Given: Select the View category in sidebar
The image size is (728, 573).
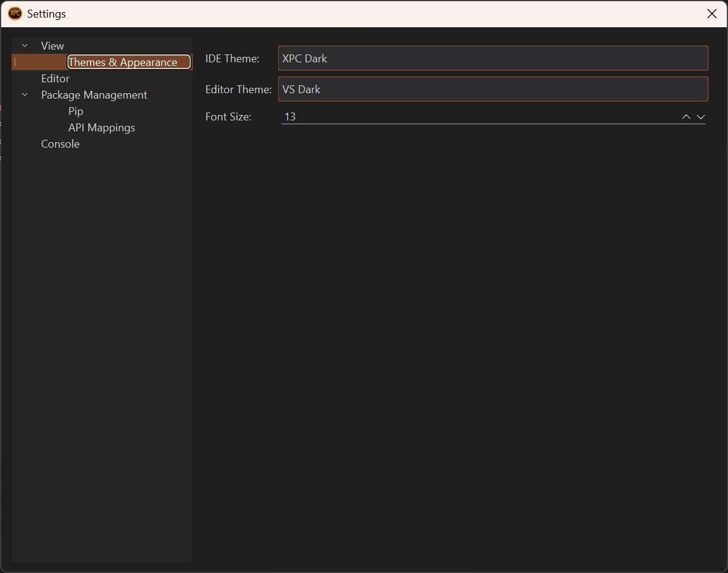Looking at the screenshot, I should pyautogui.click(x=53, y=46).
